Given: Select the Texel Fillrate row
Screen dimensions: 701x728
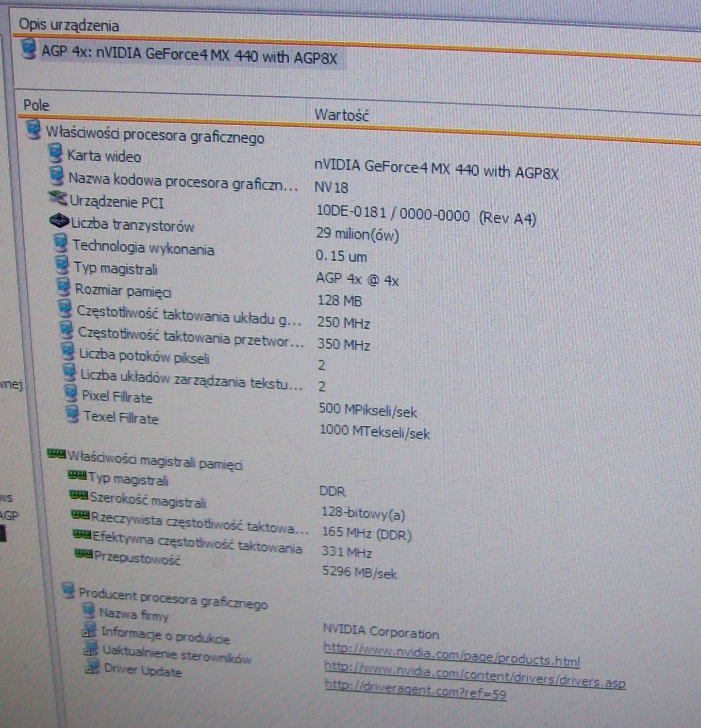Looking at the screenshot, I should coord(121,417).
